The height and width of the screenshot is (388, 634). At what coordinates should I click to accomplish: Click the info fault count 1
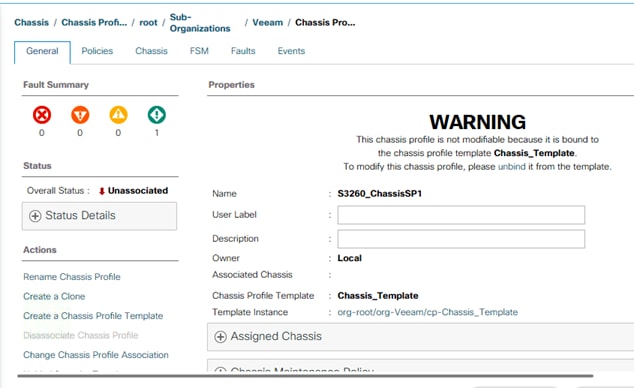pos(157,133)
